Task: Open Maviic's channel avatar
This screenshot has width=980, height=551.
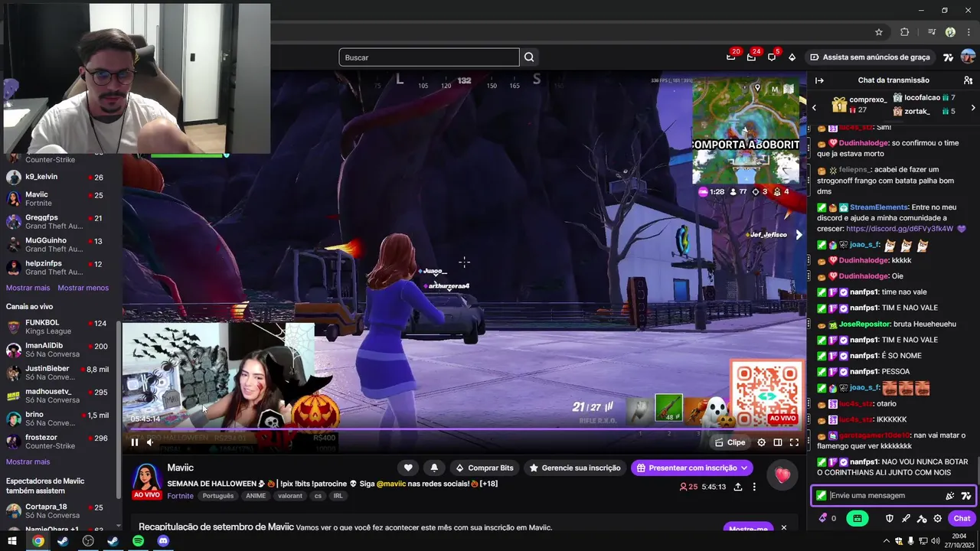Action: click(x=146, y=478)
